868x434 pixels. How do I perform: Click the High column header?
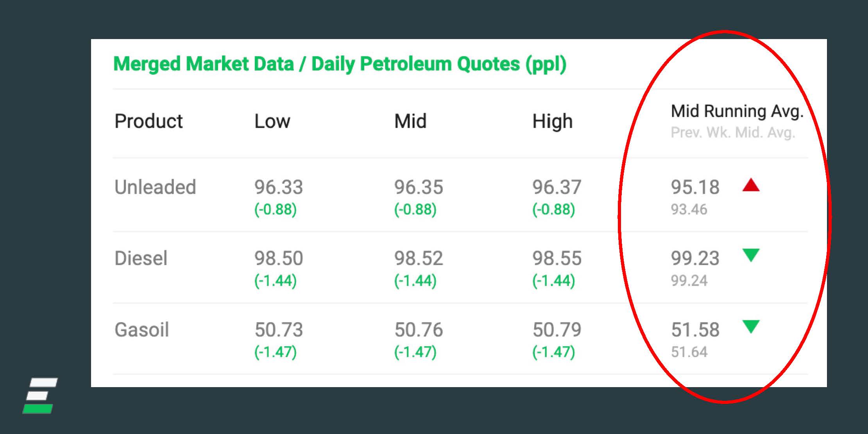pos(552,121)
